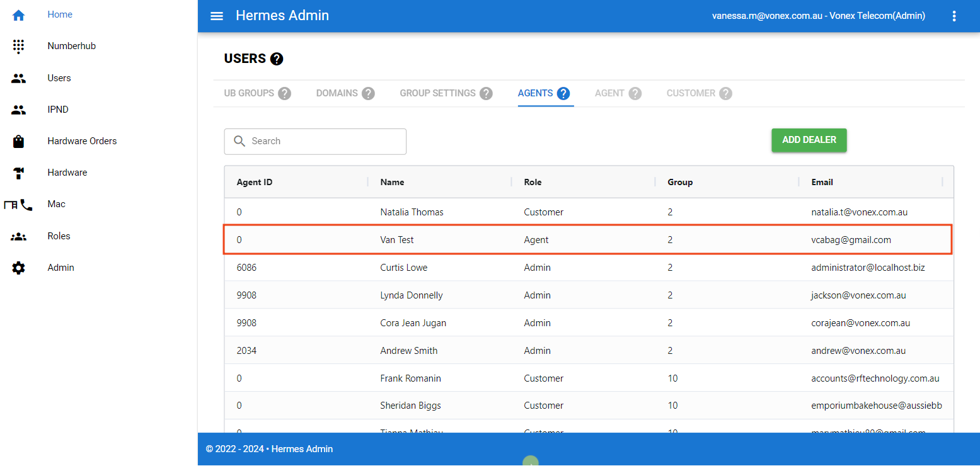Select the UB GROUPS tab

click(249, 93)
